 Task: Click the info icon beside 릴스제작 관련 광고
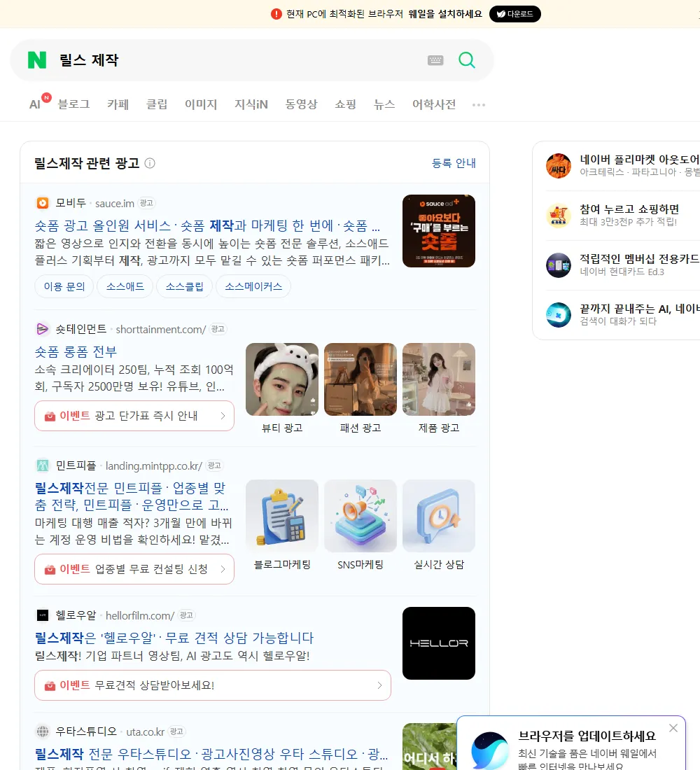tap(150, 163)
